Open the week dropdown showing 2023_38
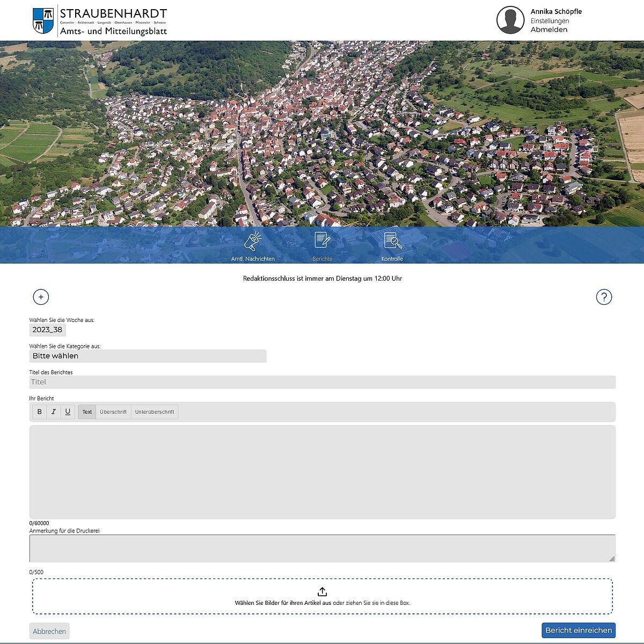The height and width of the screenshot is (644, 644). (x=47, y=330)
